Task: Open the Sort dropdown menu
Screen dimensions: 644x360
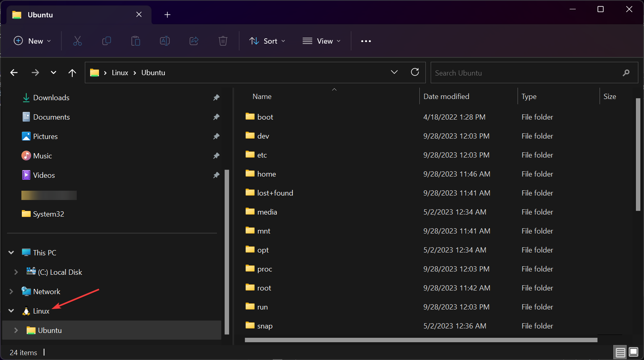Action: coord(267,41)
